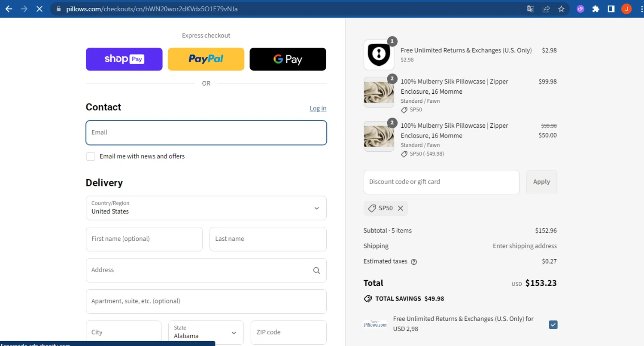Click the ZIP code field

[289, 333]
